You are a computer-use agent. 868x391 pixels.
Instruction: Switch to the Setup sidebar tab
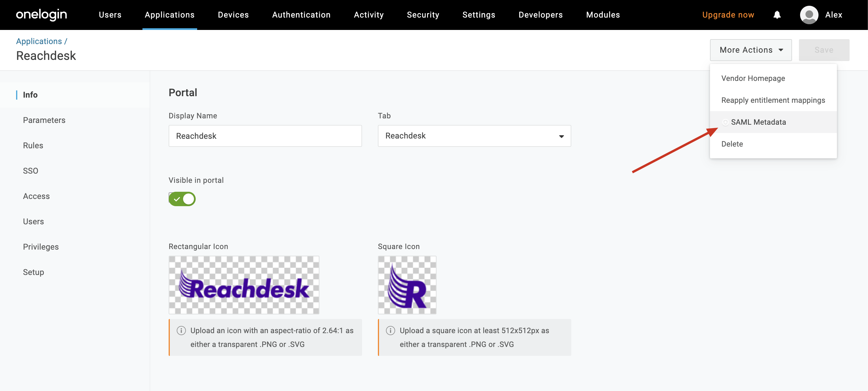(x=33, y=272)
